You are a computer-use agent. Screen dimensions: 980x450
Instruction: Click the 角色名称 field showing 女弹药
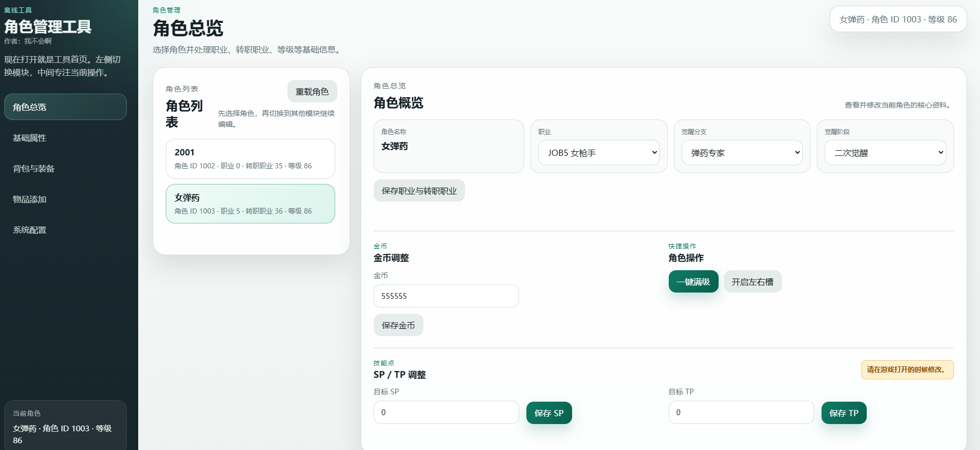(449, 146)
